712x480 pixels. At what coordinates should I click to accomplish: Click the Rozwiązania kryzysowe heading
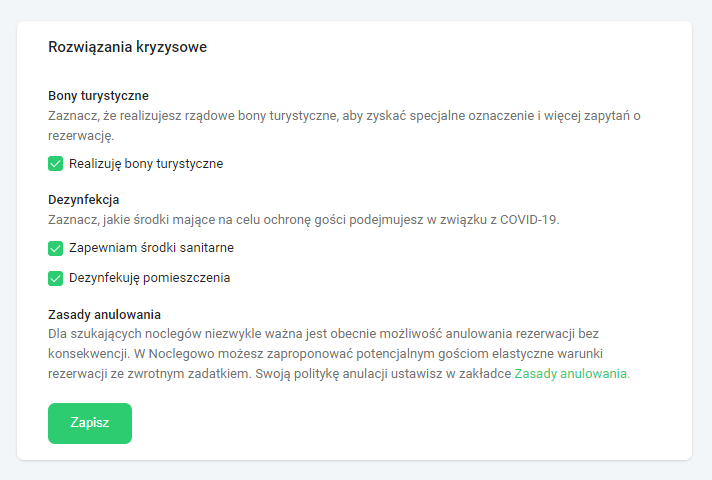[x=128, y=47]
